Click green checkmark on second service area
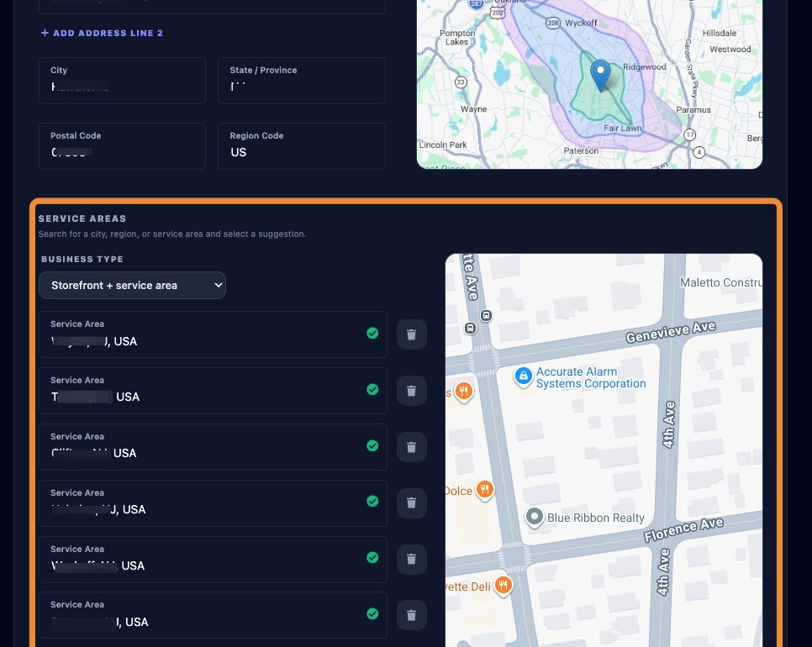This screenshot has width=812, height=647. (372, 389)
